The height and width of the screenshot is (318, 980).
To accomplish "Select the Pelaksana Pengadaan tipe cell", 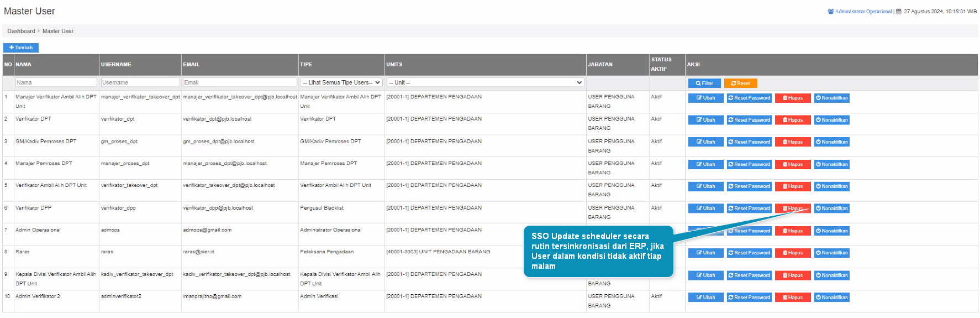I will tap(341, 257).
